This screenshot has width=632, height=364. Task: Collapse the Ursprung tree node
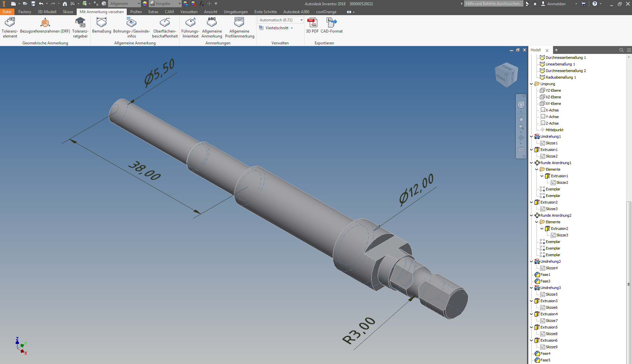(x=531, y=84)
